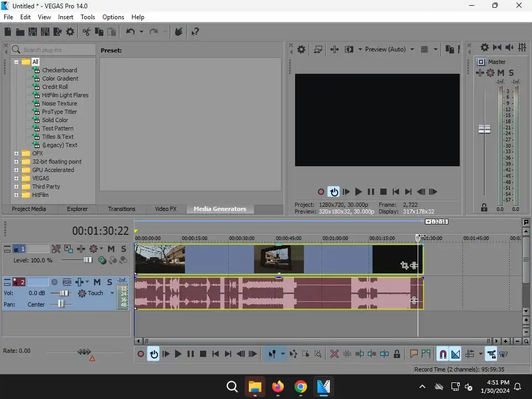Viewport: 532px width, 399px height.
Task: Solo video track 1
Action: [124, 249]
